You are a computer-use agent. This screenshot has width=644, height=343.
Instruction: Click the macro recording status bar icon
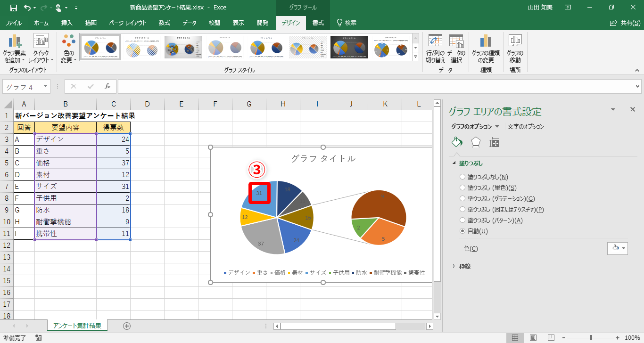coord(38,337)
